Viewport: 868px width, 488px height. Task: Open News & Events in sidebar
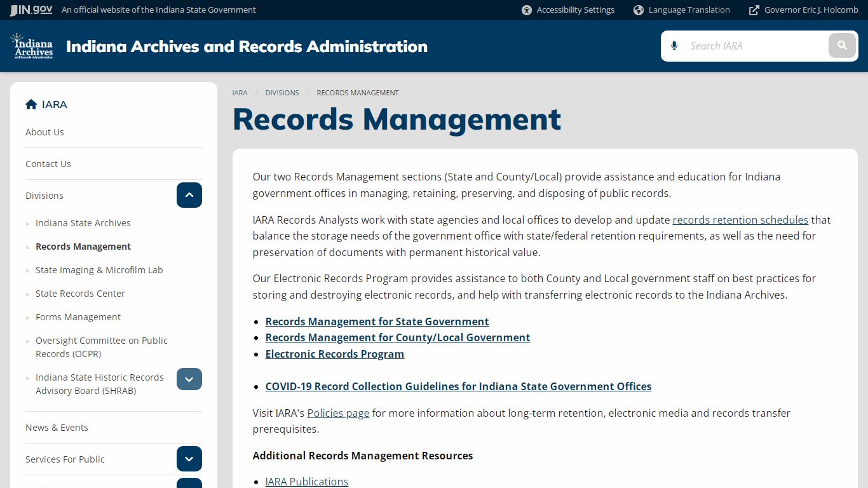click(57, 428)
